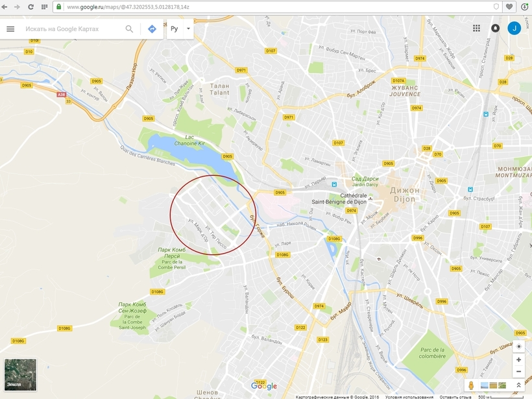
Task: Pick up the Street View pegman
Action: pos(471,385)
